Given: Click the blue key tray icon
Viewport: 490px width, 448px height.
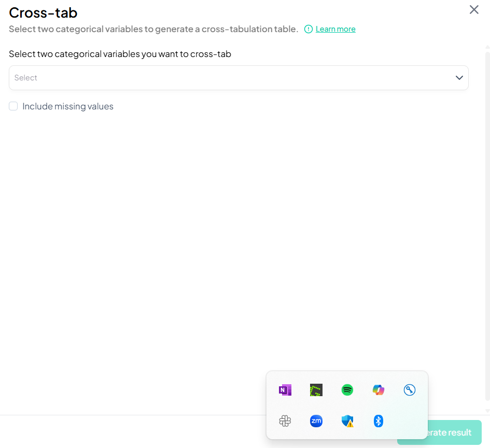Looking at the screenshot, I should [x=410, y=390].
